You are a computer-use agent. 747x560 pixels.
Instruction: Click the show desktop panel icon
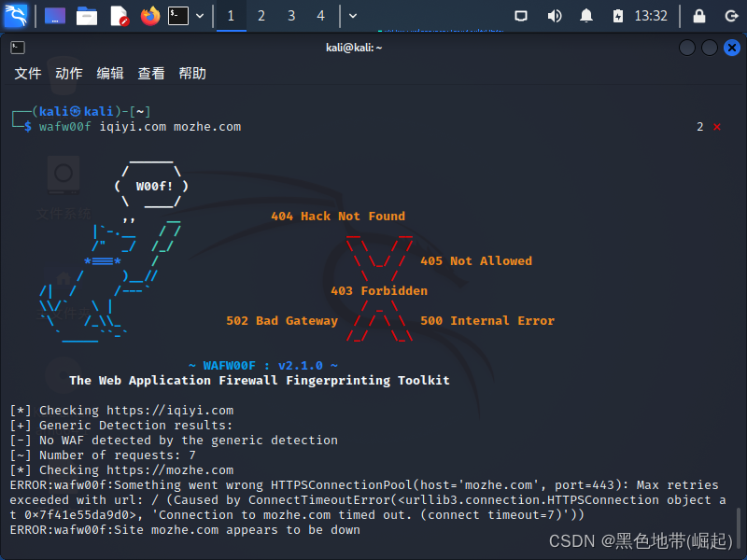tap(55, 16)
